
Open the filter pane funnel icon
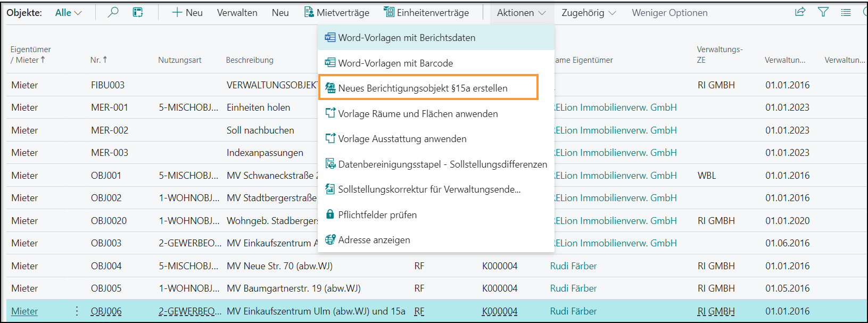823,12
